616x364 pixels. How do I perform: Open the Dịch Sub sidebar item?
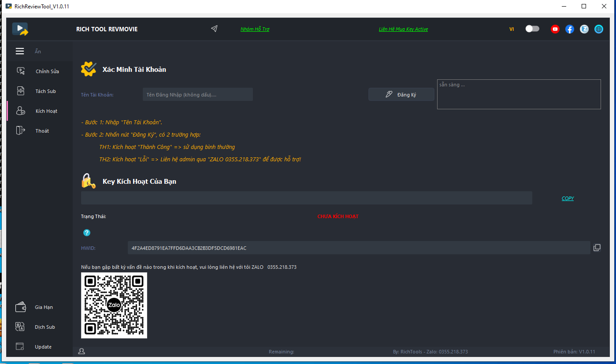[x=40, y=327]
